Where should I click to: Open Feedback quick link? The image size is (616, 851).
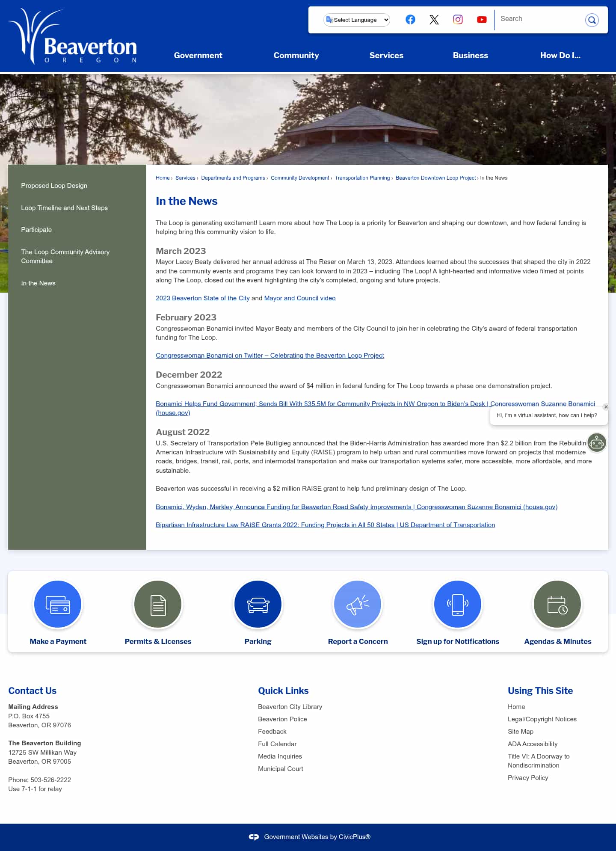pos(272,732)
